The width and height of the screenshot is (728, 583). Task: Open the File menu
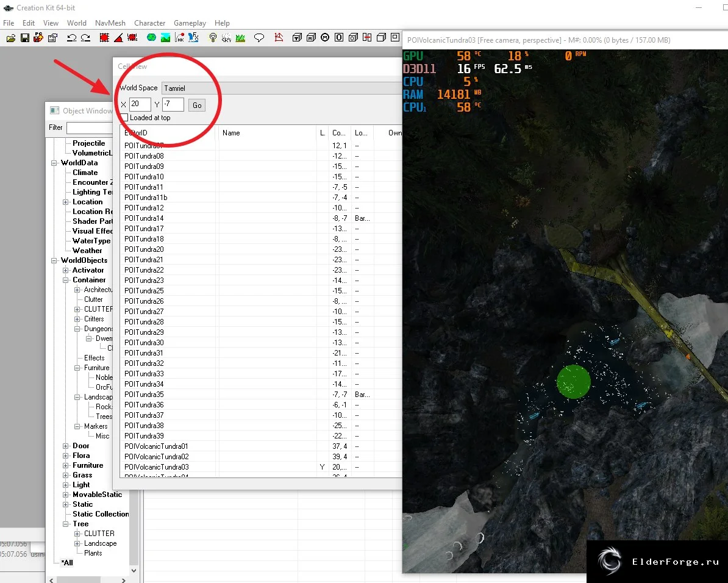(x=9, y=23)
